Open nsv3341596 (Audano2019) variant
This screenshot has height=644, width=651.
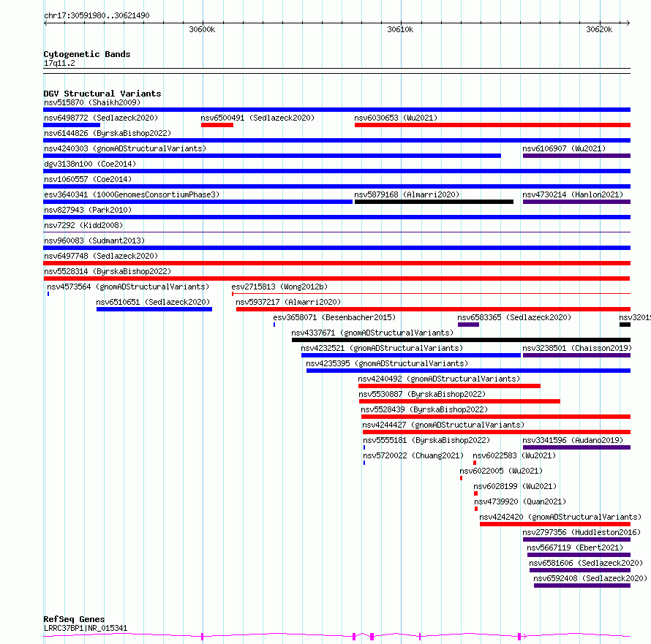coord(576,447)
